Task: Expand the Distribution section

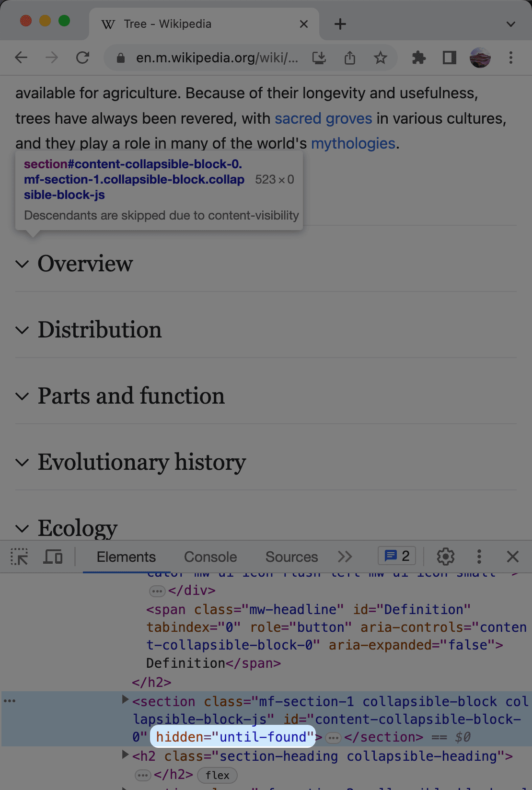Action: (99, 330)
